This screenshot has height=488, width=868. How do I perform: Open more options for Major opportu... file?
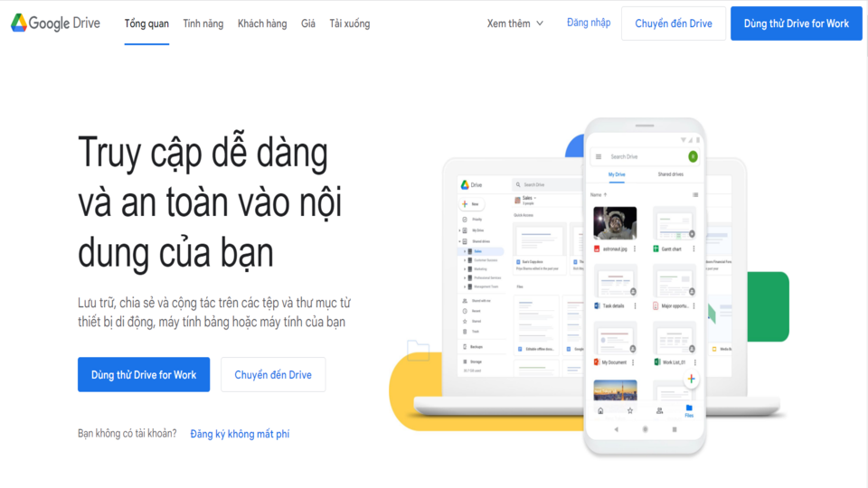(694, 306)
